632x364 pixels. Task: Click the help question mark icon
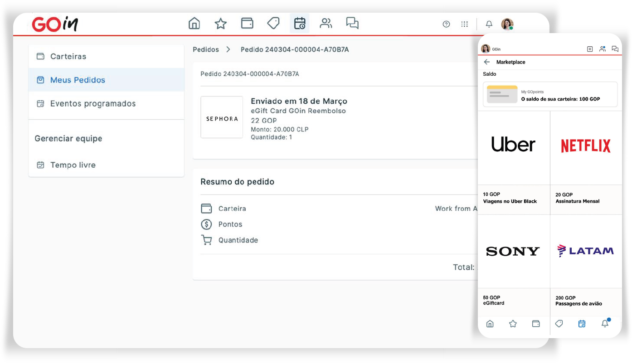[x=446, y=24]
